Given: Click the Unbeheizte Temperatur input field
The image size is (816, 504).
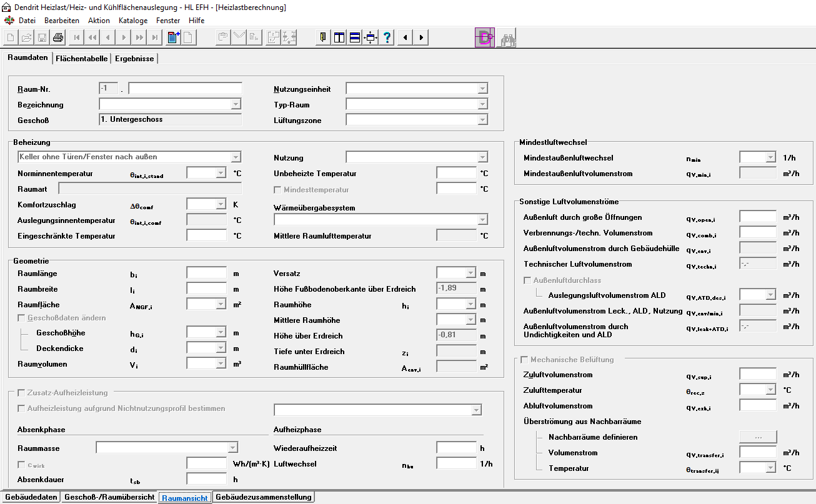Looking at the screenshot, I should tap(456, 173).
